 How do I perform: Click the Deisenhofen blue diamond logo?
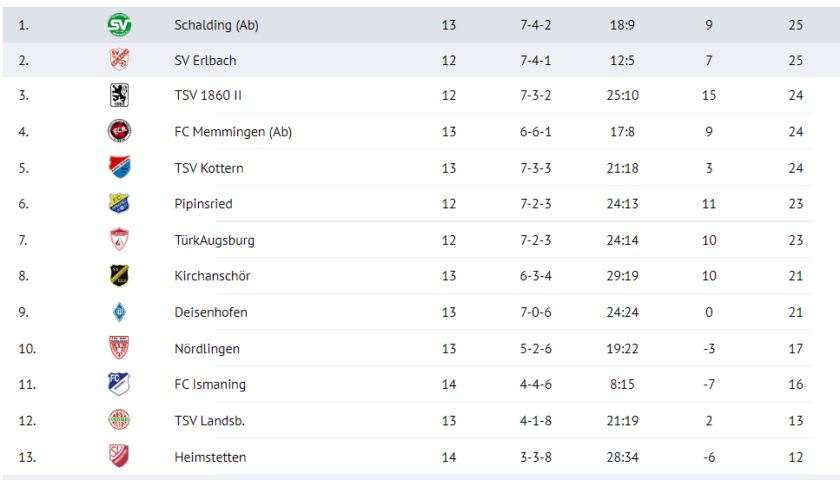click(119, 312)
